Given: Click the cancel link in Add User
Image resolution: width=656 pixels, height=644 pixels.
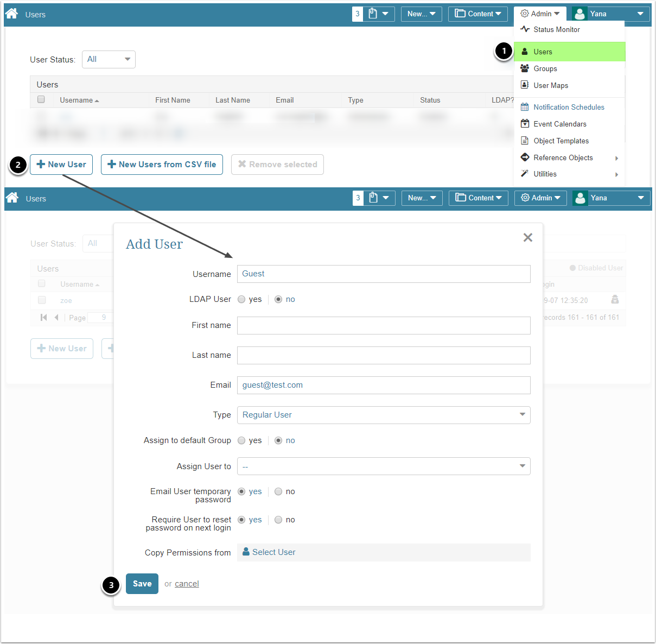Looking at the screenshot, I should click(x=187, y=584).
